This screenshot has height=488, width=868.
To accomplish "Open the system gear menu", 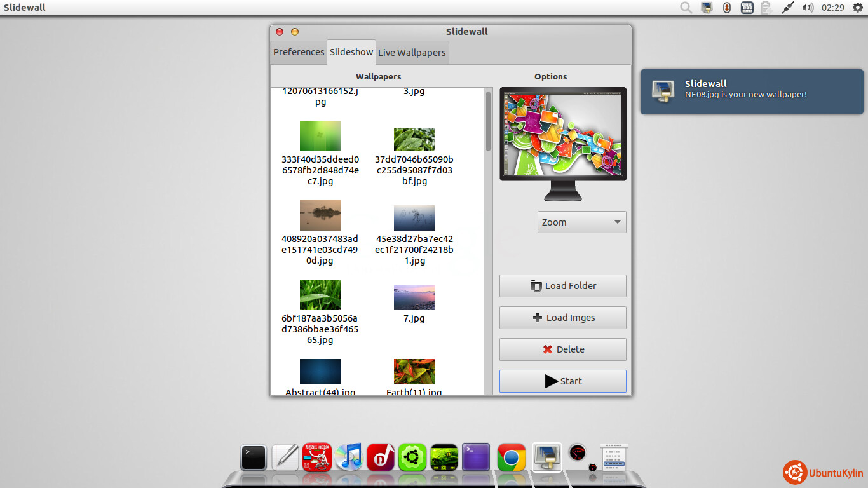I will (858, 8).
